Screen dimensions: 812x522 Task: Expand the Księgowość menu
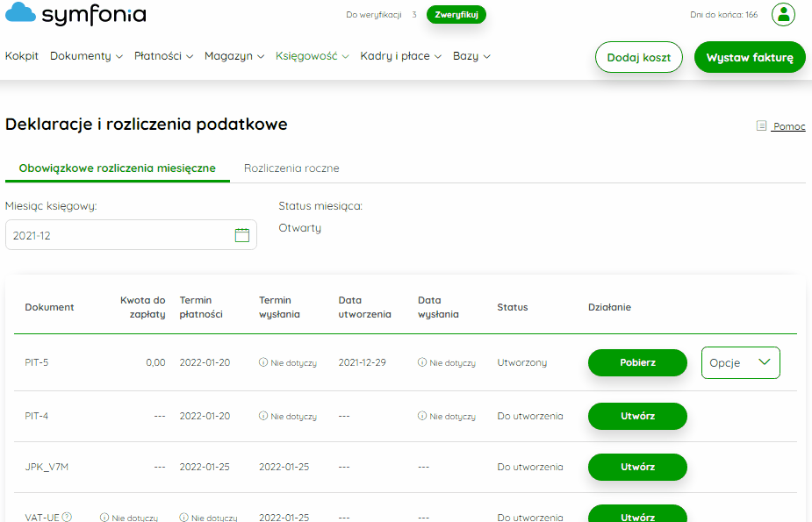point(313,56)
